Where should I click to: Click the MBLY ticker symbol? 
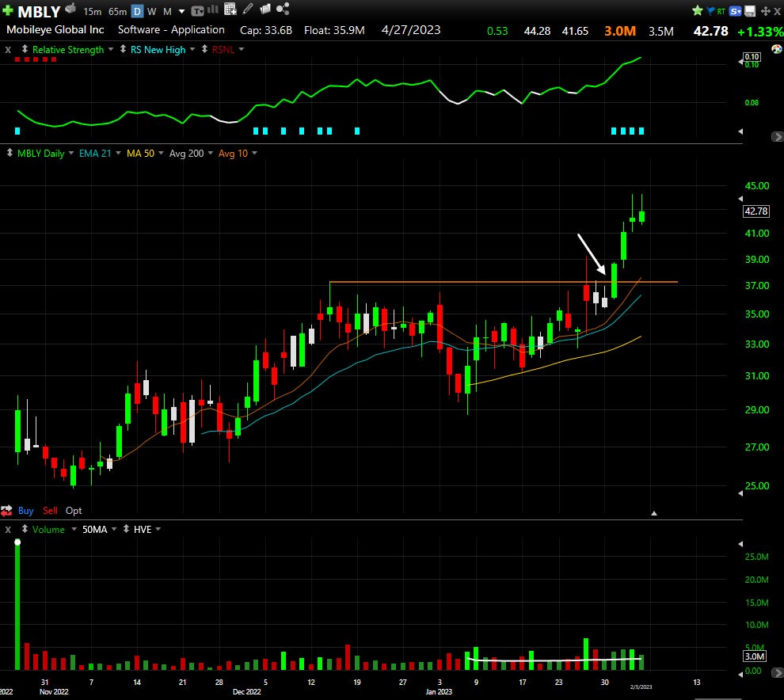(39, 11)
